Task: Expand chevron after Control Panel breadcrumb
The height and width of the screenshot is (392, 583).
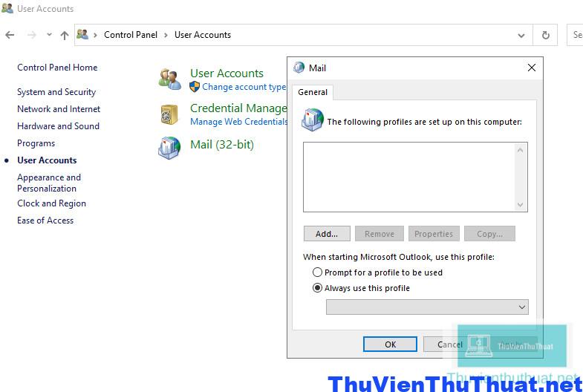Action: point(166,35)
